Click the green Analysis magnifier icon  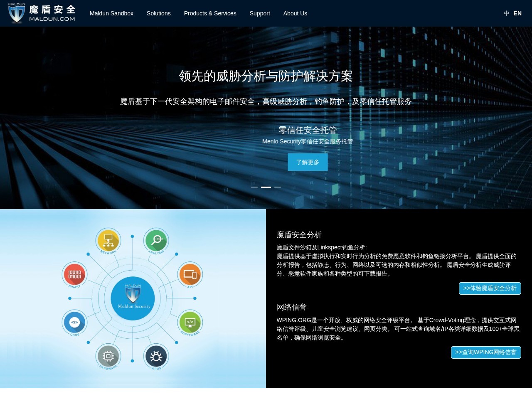156,240
